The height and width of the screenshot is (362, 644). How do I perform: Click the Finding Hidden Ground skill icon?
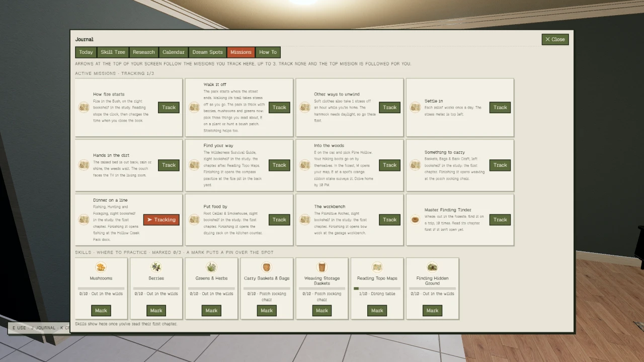[x=432, y=267]
